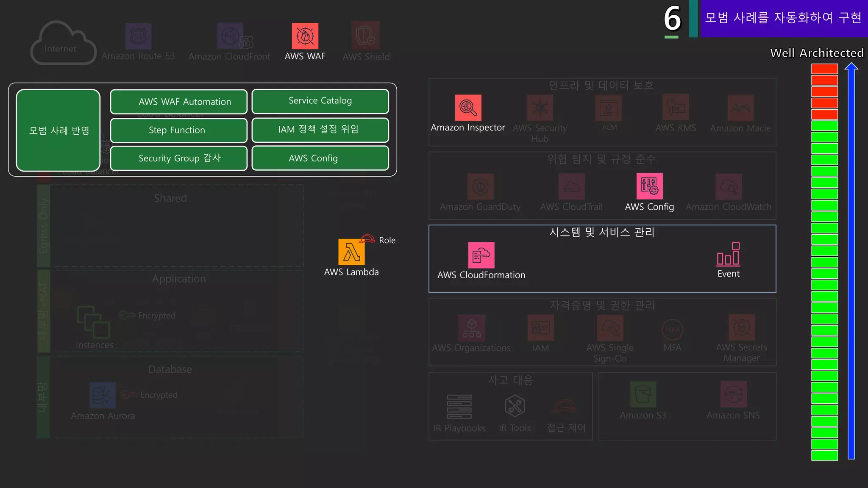
Task: Click the AWS Lambda icon
Action: (x=351, y=252)
